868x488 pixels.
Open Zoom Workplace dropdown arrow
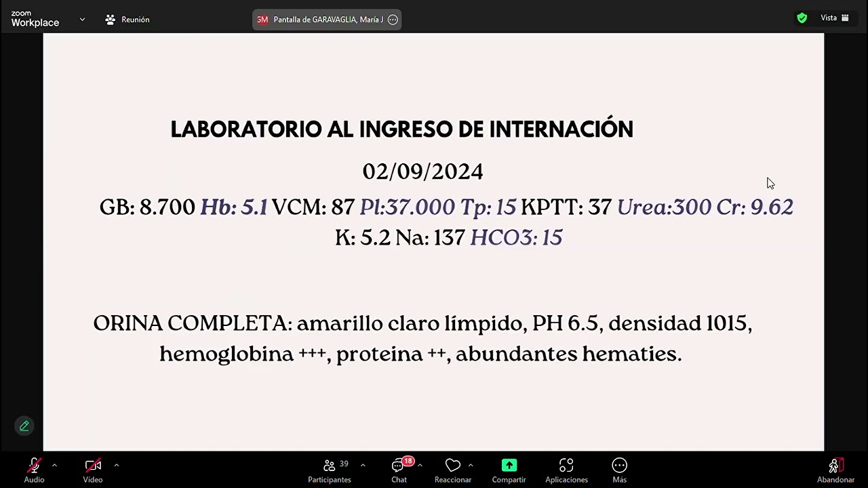point(82,20)
